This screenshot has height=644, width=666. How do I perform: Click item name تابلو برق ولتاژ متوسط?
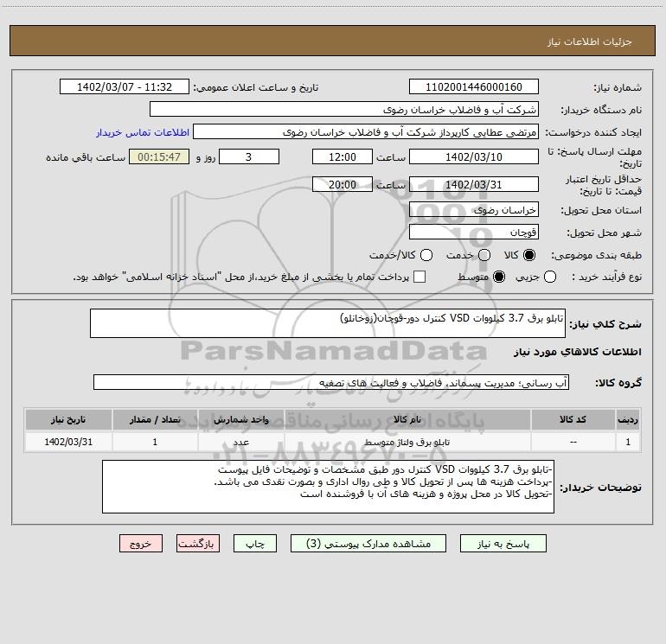coord(407,442)
